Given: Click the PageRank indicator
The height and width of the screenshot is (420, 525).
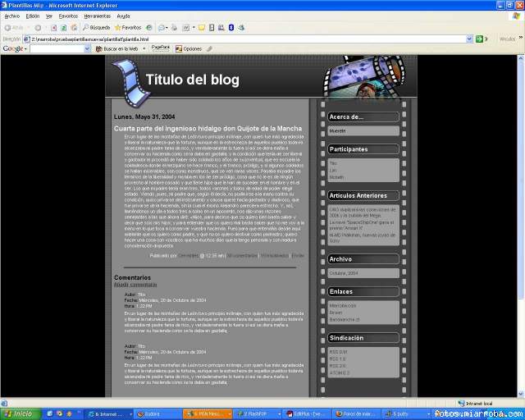Looking at the screenshot, I should coord(161,48).
